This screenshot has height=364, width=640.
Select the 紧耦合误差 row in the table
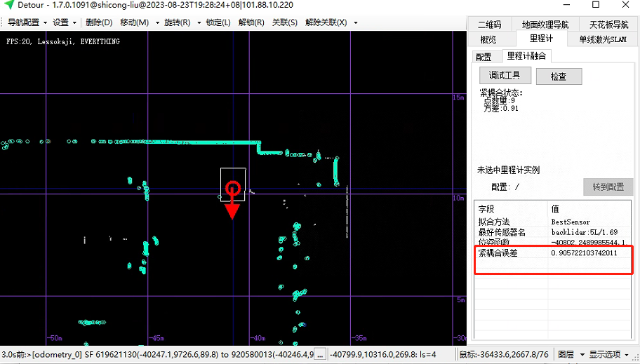pos(498,252)
